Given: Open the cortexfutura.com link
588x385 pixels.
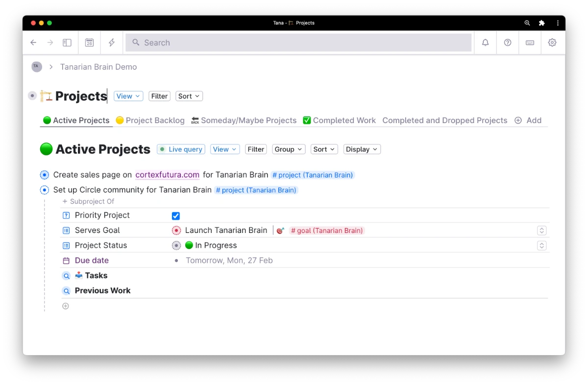Looking at the screenshot, I should coord(167,175).
